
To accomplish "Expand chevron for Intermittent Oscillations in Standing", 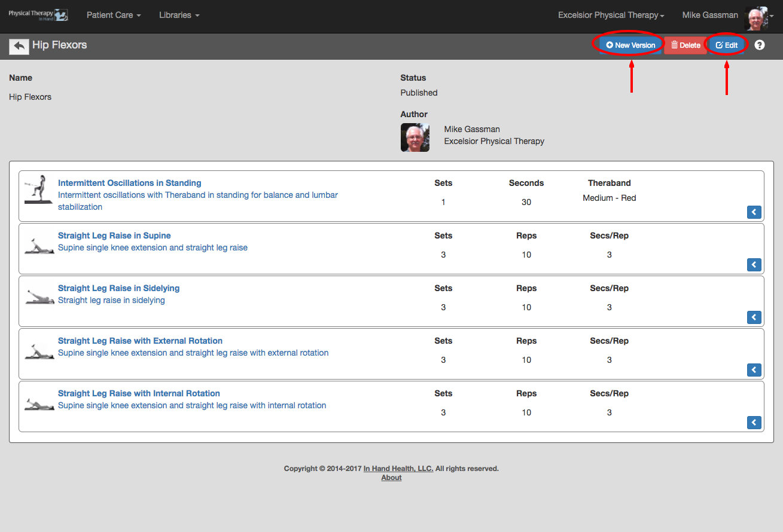I will click(x=754, y=212).
